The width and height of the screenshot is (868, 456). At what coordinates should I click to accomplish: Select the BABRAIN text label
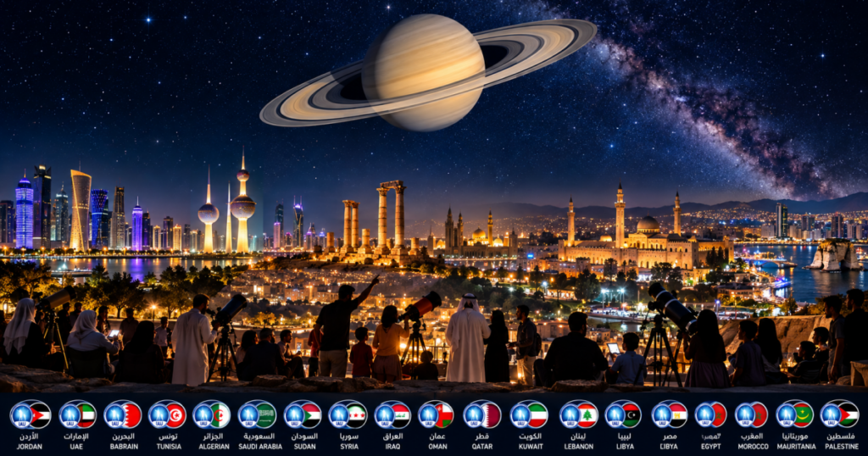[122, 447]
